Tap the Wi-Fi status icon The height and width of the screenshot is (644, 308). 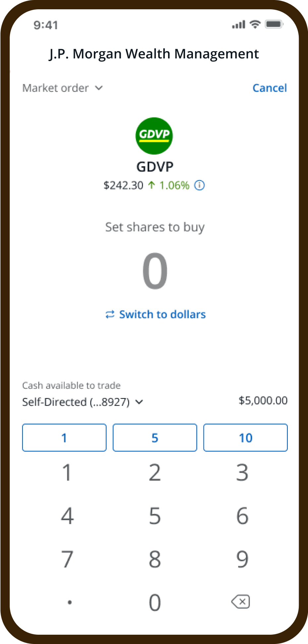(x=255, y=24)
